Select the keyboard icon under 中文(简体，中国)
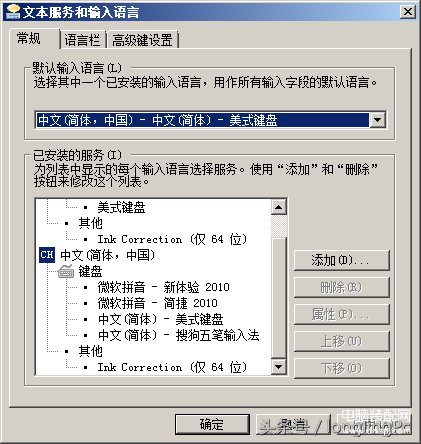The height and width of the screenshot is (444, 421). pyautogui.click(x=66, y=271)
